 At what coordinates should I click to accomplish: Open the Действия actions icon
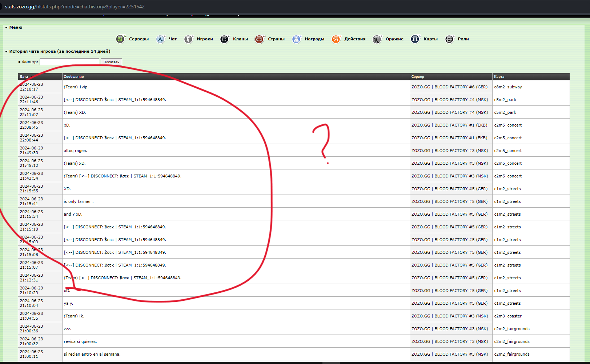[336, 39]
